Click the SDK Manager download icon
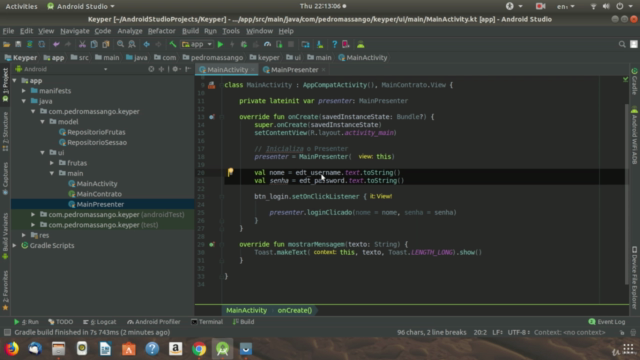This screenshot has width=640, height=360. click(x=320, y=44)
